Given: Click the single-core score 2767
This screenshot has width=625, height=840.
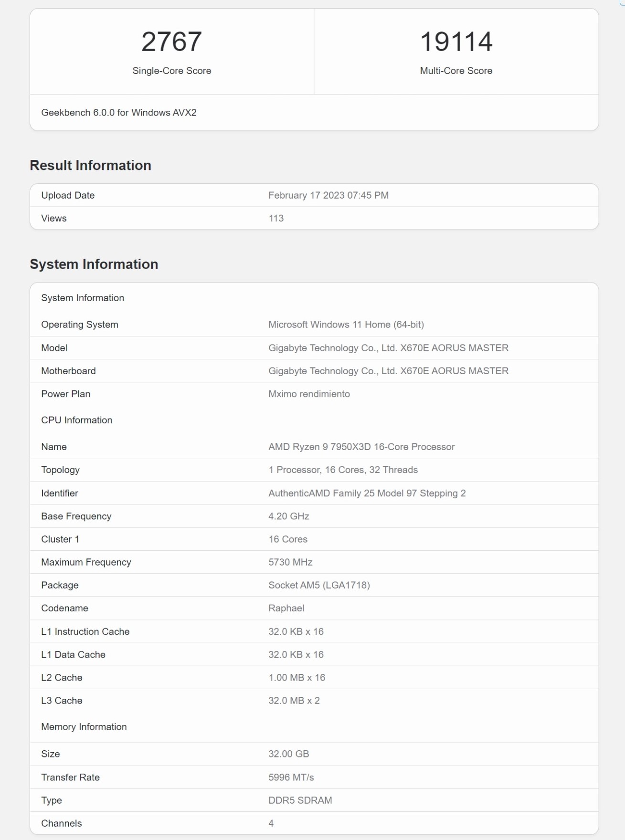Looking at the screenshot, I should coord(171,42).
